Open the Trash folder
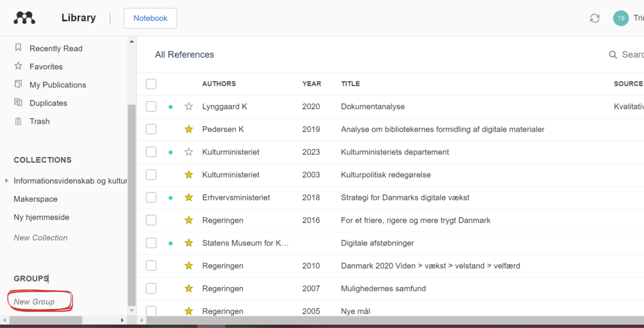The width and height of the screenshot is (644, 328). pyautogui.click(x=39, y=121)
